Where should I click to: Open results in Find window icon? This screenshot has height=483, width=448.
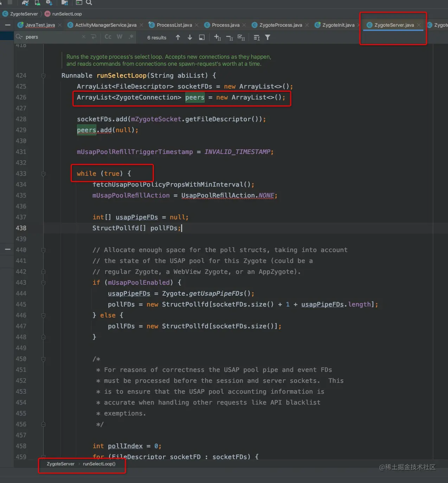coord(202,37)
